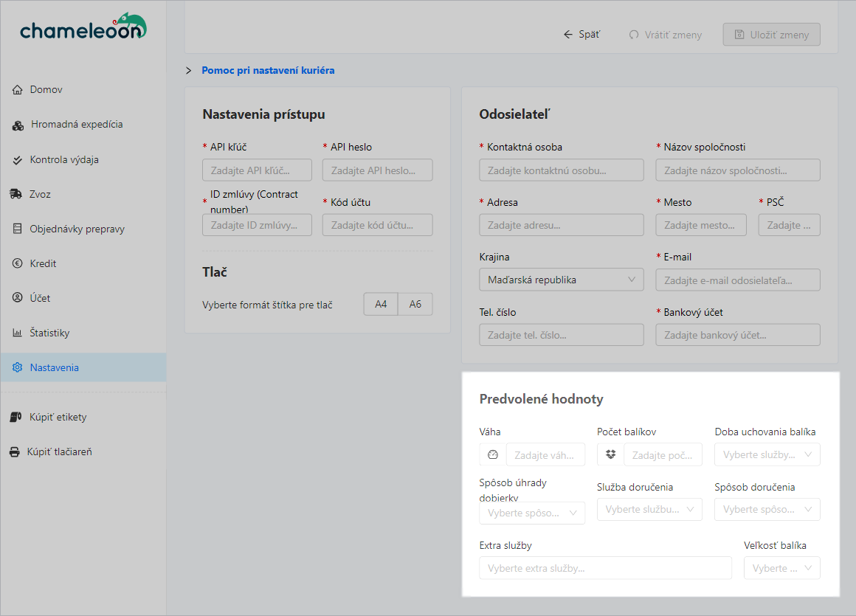Click the Domov home icon
Image resolution: width=856 pixels, height=616 pixels.
point(18,90)
